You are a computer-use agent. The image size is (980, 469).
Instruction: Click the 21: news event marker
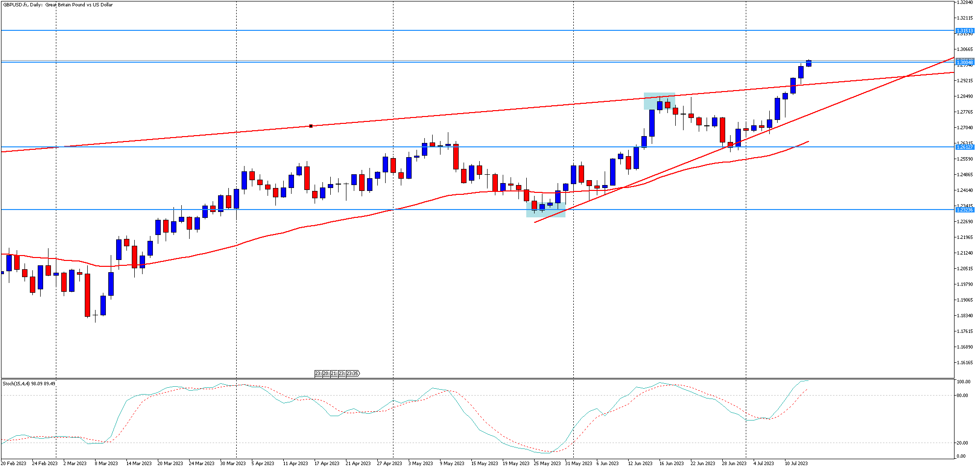point(334,374)
